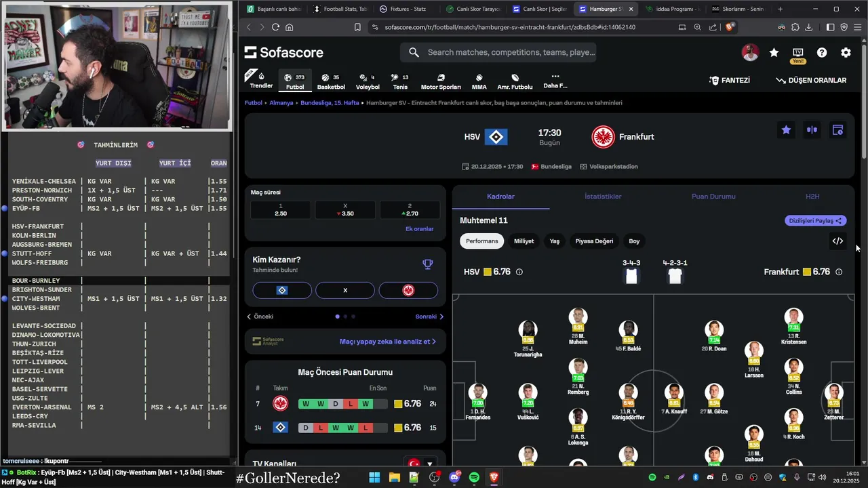Click the embed code icon in lineups
This screenshot has width=868, height=488.
click(837, 241)
